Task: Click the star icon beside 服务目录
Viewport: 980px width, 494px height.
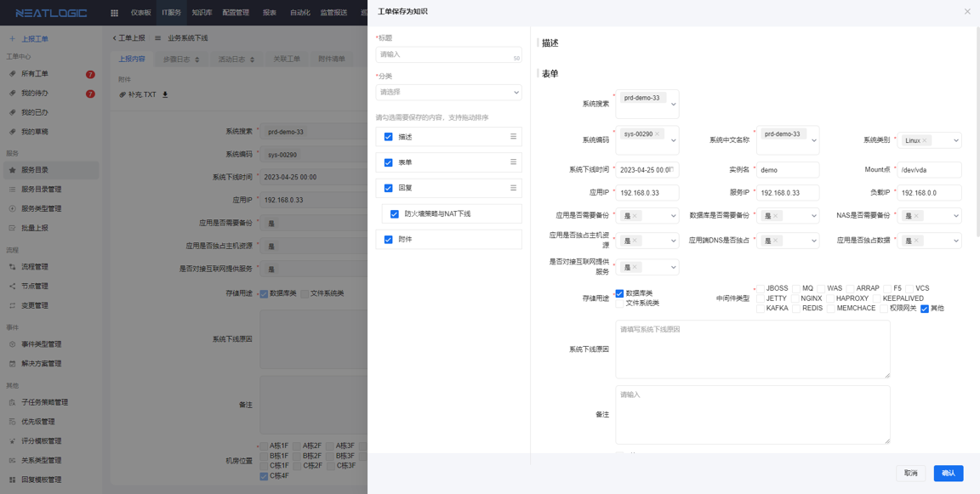Action: [12, 170]
